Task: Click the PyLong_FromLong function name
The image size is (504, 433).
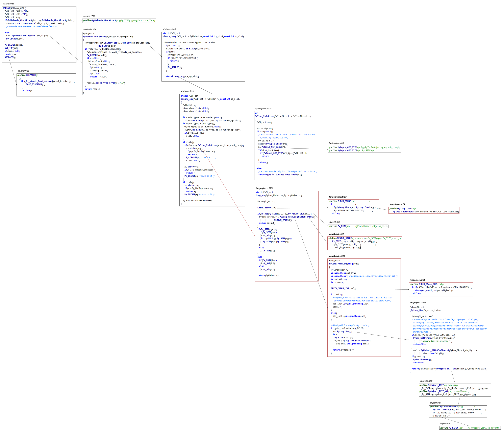Action: pos(338,264)
